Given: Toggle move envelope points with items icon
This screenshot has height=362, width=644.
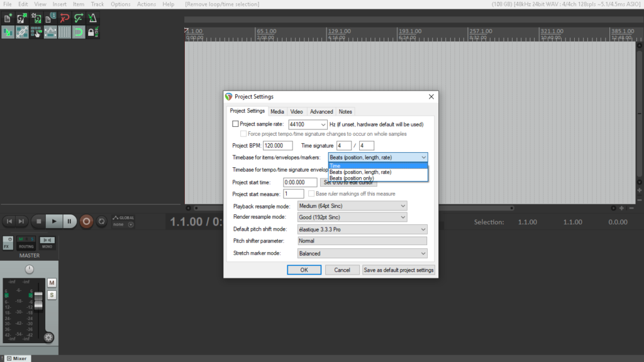Looking at the screenshot, I should tap(50, 32).
